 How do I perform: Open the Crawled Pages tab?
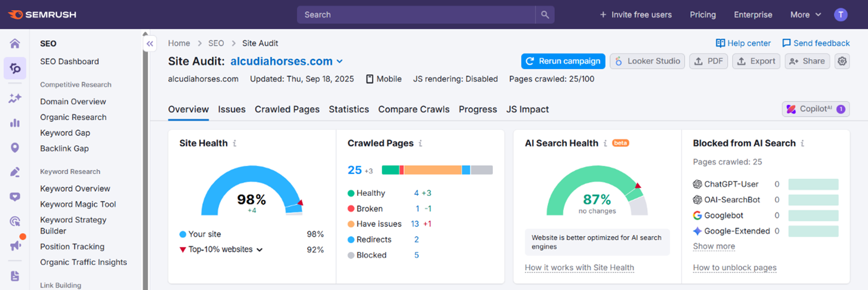pos(287,109)
